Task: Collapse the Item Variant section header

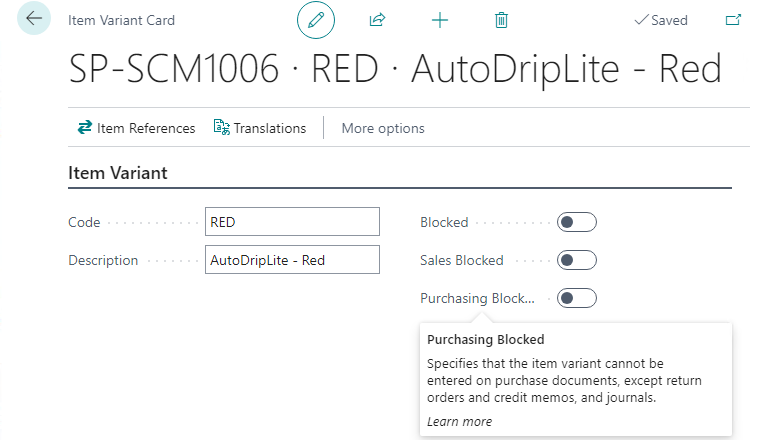Action: [118, 173]
